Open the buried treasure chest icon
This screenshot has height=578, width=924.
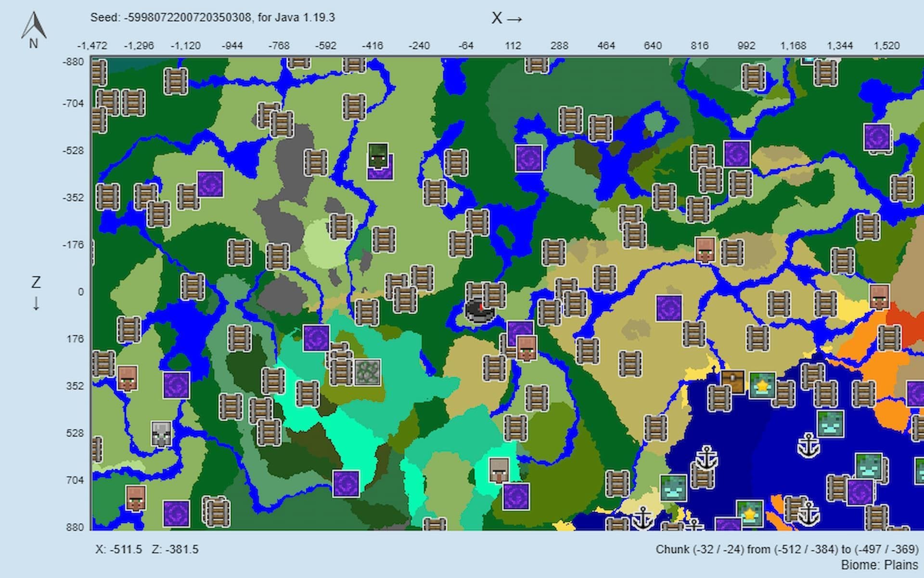[x=732, y=381]
